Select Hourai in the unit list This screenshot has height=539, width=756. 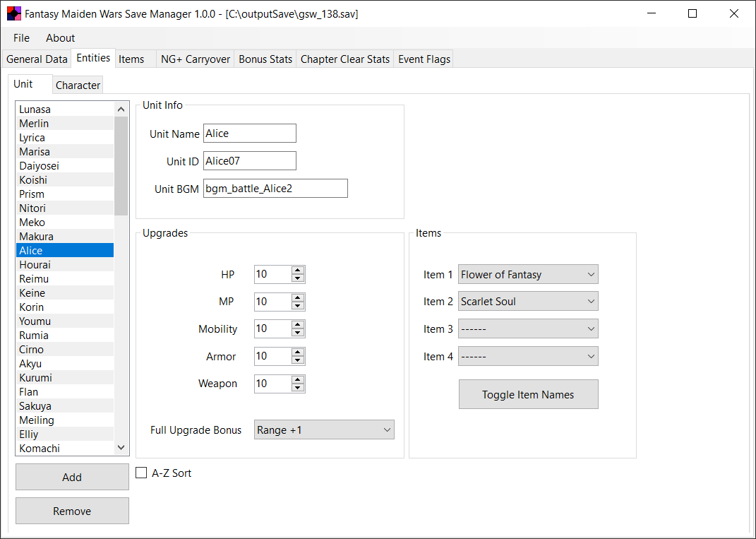65,264
